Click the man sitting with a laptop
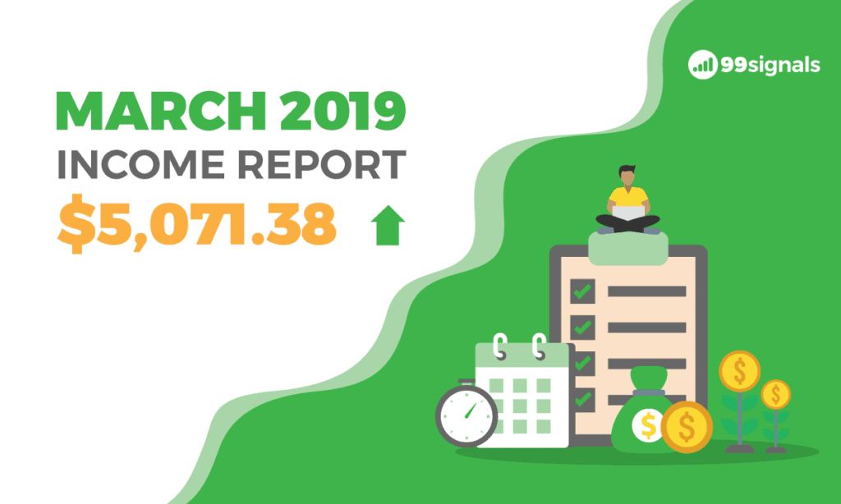This screenshot has width=841, height=504. pyautogui.click(x=627, y=200)
